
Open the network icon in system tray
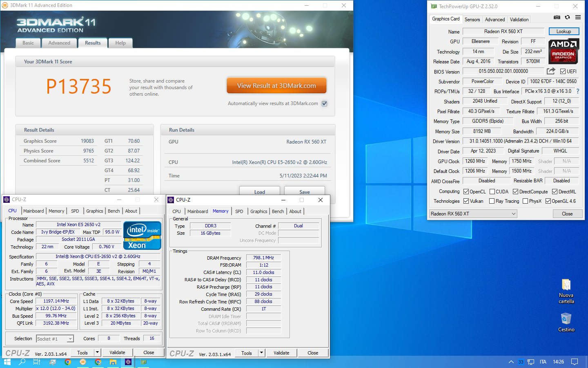(x=531, y=362)
